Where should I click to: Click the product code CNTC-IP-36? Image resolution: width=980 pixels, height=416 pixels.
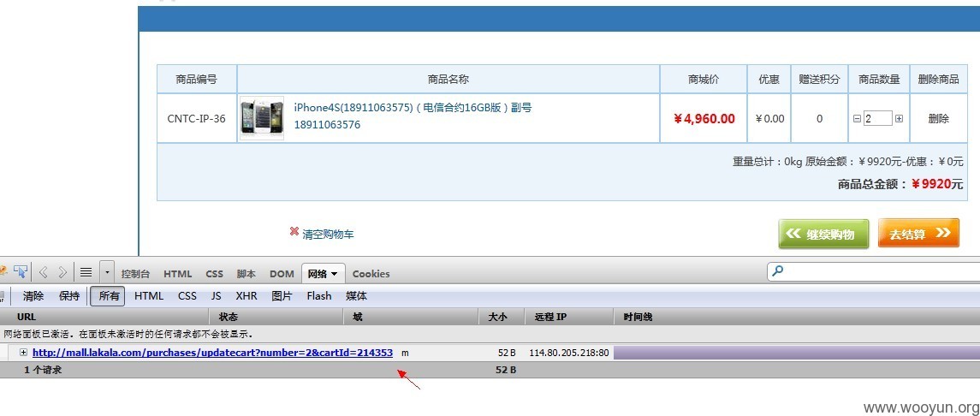[x=196, y=119]
